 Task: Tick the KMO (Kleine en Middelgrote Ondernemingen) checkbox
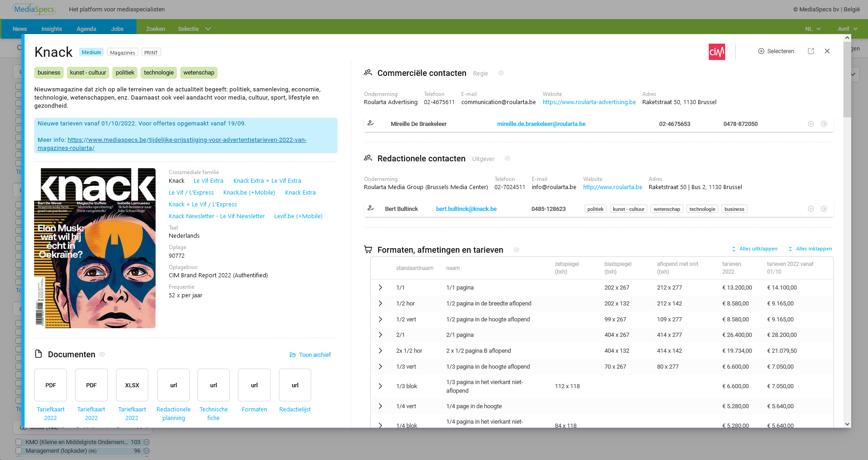[x=19, y=442]
